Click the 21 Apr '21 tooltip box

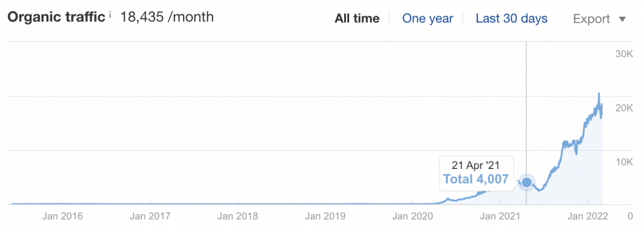(x=475, y=173)
